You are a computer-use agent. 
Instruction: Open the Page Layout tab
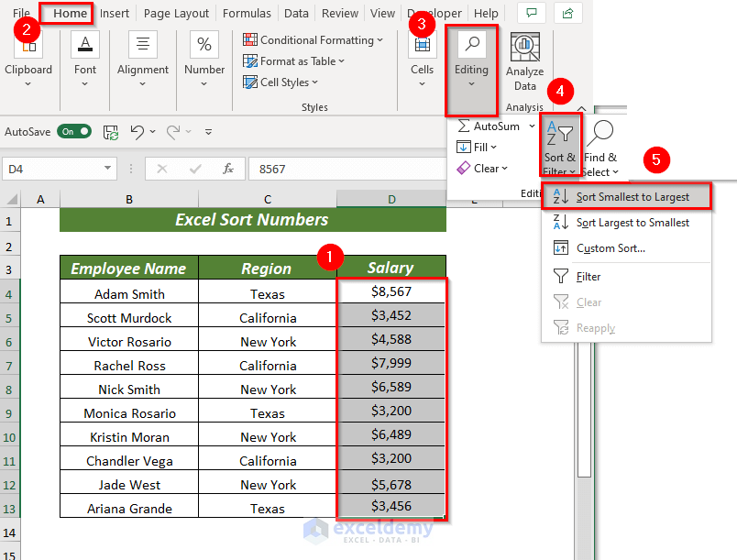[x=176, y=13]
